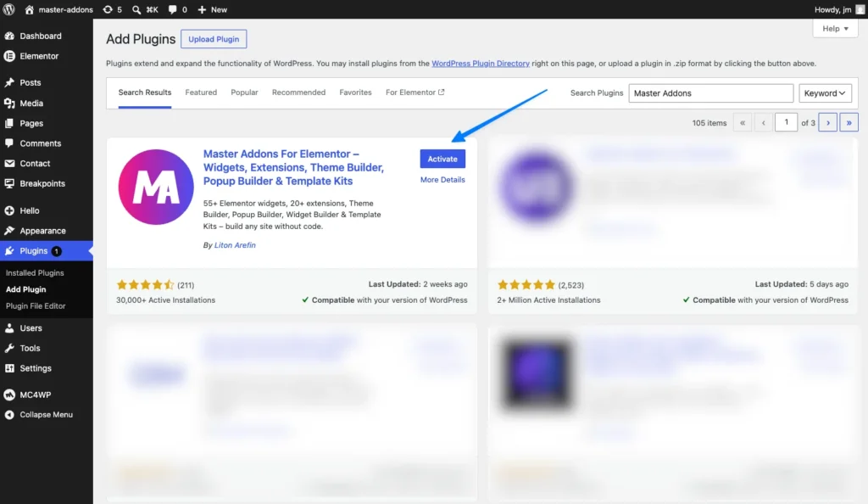Click the plus New icon in admin bar

click(x=202, y=9)
